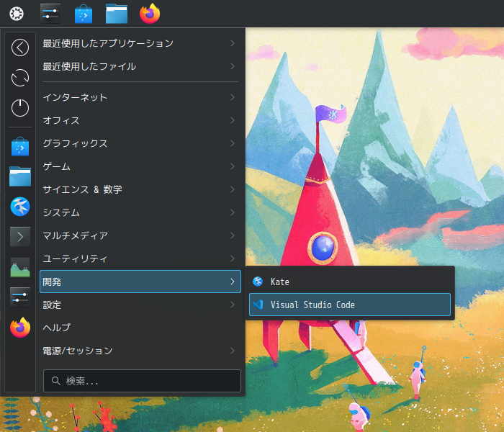Click the magnifier icon in the search box
This screenshot has height=432, width=504.
(56, 381)
